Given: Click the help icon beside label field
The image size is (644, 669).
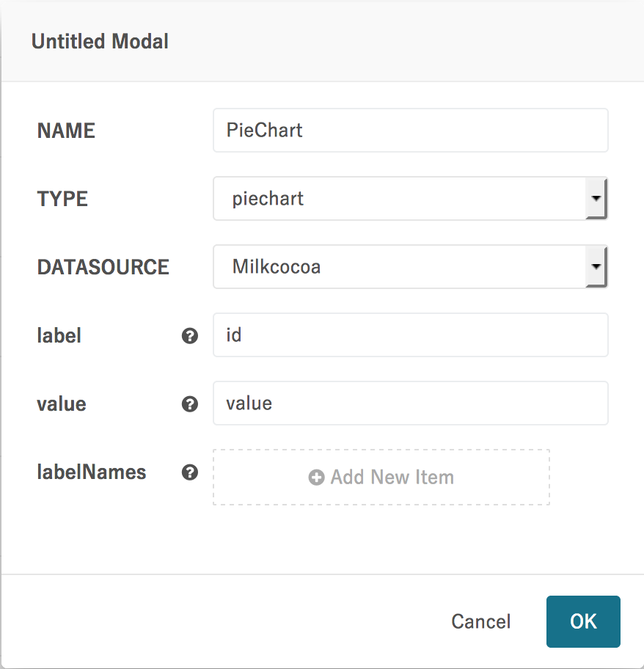Looking at the screenshot, I should point(190,336).
